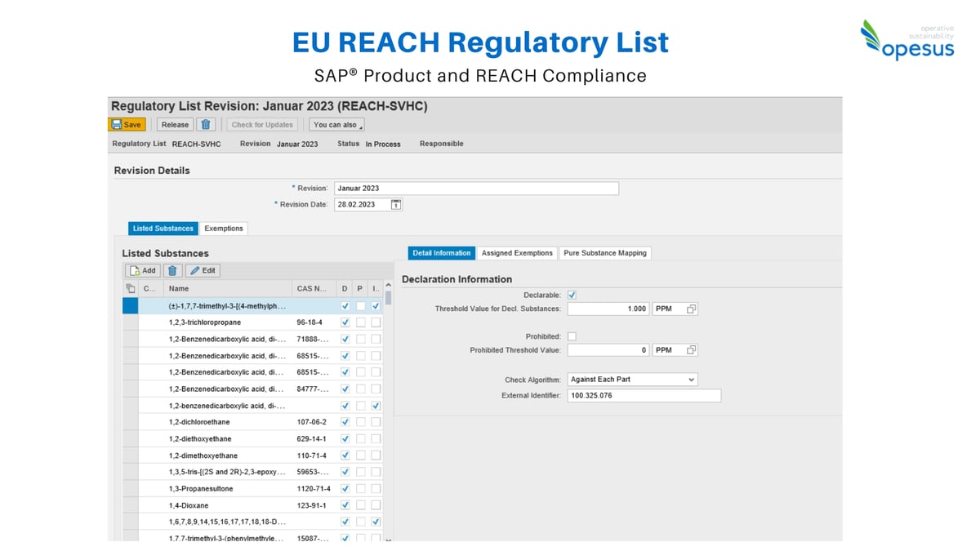Switch to the Exemptions tab
980x551 pixels.
[x=225, y=229]
